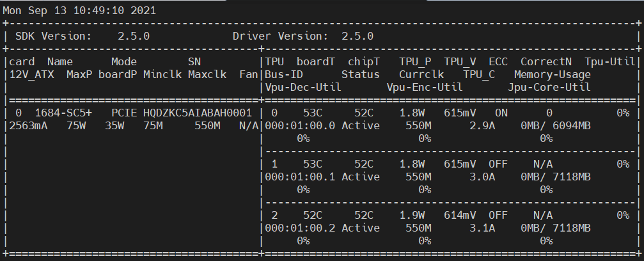
Task: Click the 0MB/ 6094MB memory usage value
Action: point(556,125)
